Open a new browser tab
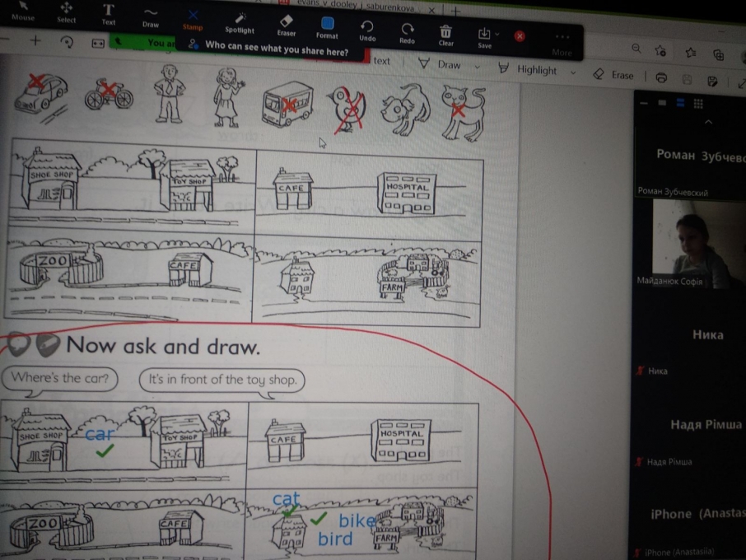 [x=455, y=11]
